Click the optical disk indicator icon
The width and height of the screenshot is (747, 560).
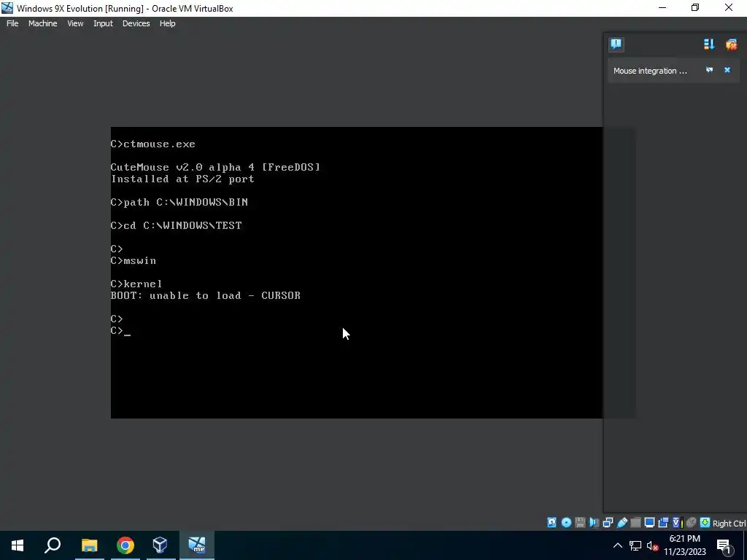tap(566, 522)
